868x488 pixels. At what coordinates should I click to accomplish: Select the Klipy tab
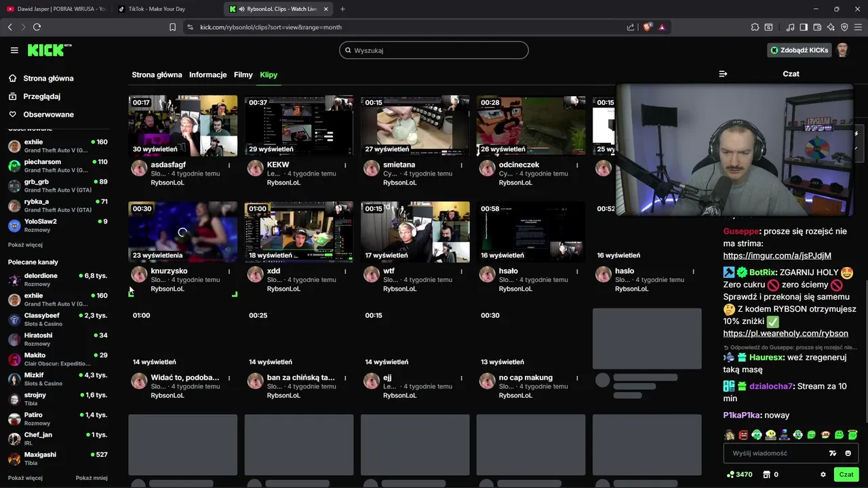[x=269, y=75]
